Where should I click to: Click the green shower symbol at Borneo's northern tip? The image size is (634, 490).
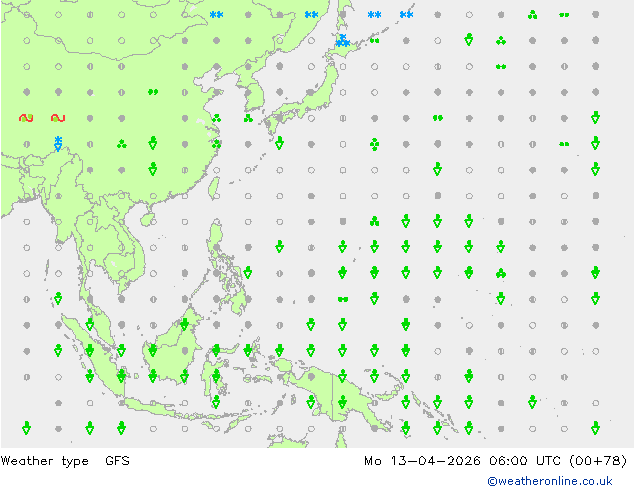click(184, 324)
